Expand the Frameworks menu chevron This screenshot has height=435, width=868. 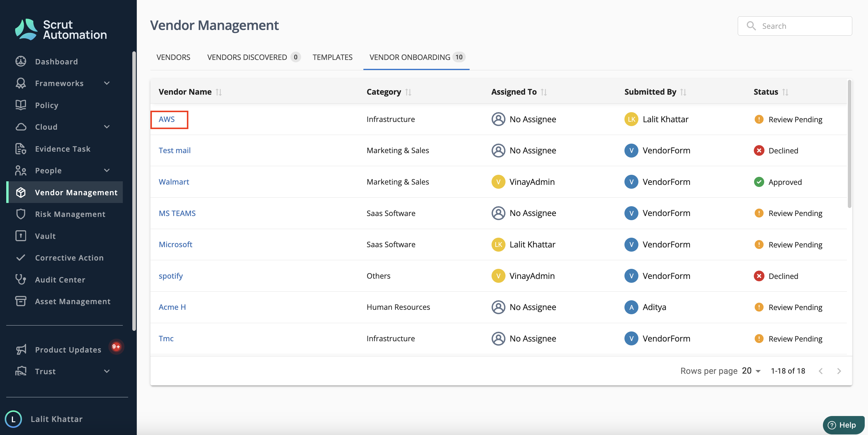pos(107,83)
